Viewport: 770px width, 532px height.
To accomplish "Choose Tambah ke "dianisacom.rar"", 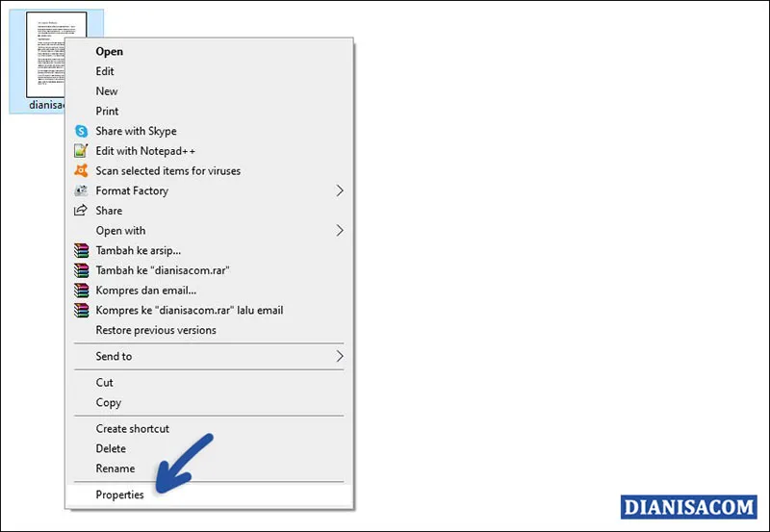I will pyautogui.click(x=209, y=270).
